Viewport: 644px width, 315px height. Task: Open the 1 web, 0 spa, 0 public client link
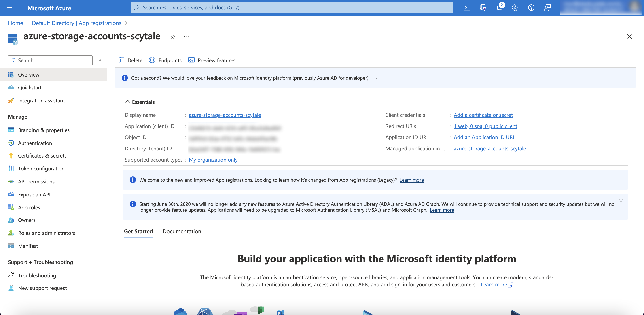[x=485, y=126]
